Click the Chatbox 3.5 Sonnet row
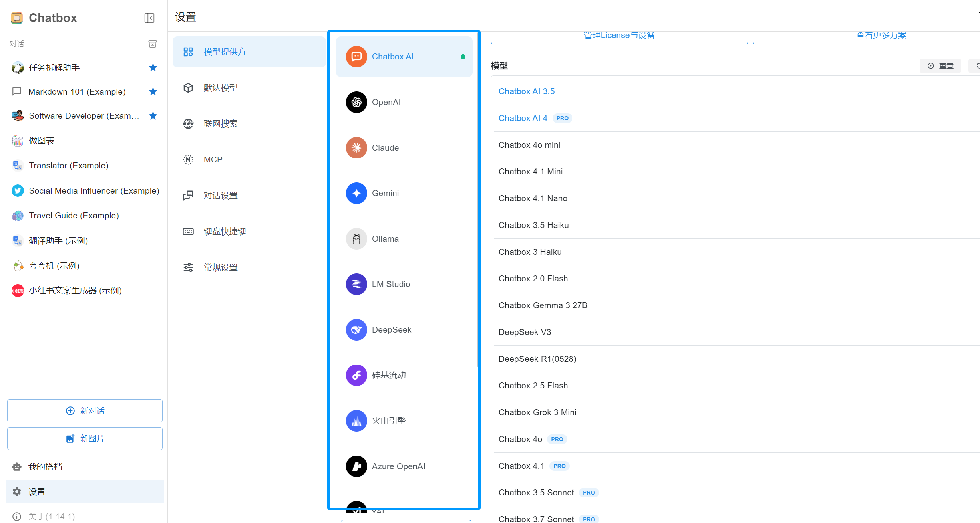Screen dimensions: 980x523 click(x=737, y=493)
